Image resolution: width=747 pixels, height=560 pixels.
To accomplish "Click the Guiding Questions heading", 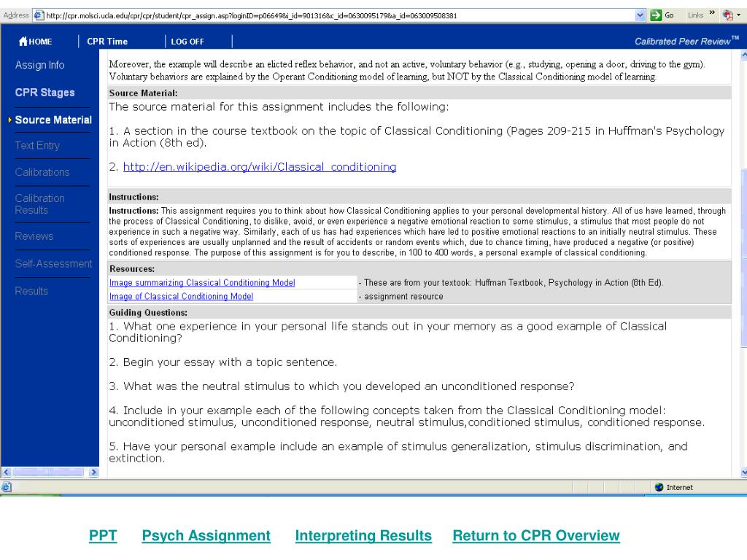I will point(148,313).
